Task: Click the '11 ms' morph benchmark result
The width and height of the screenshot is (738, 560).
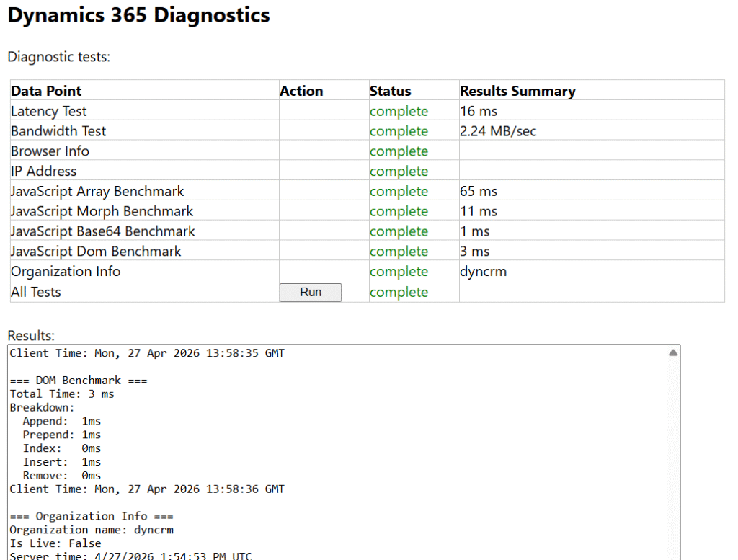Action: coord(479,211)
